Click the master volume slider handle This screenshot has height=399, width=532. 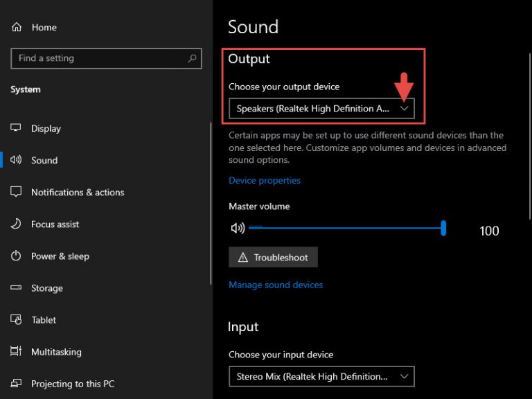click(443, 228)
